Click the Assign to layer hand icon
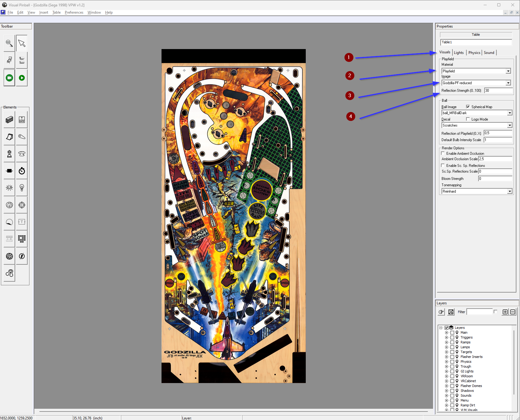Image resolution: width=520 pixels, height=420 pixels. pyautogui.click(x=441, y=312)
